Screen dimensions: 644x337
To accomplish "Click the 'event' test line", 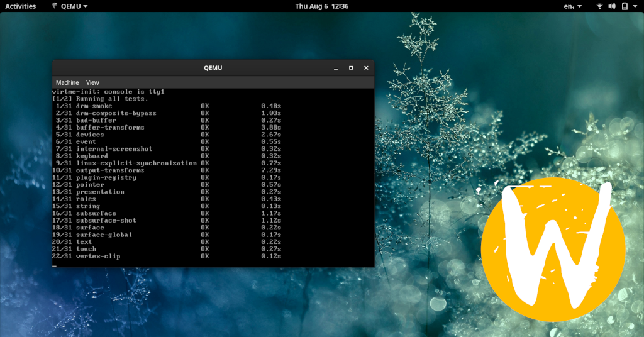I will coord(167,141).
